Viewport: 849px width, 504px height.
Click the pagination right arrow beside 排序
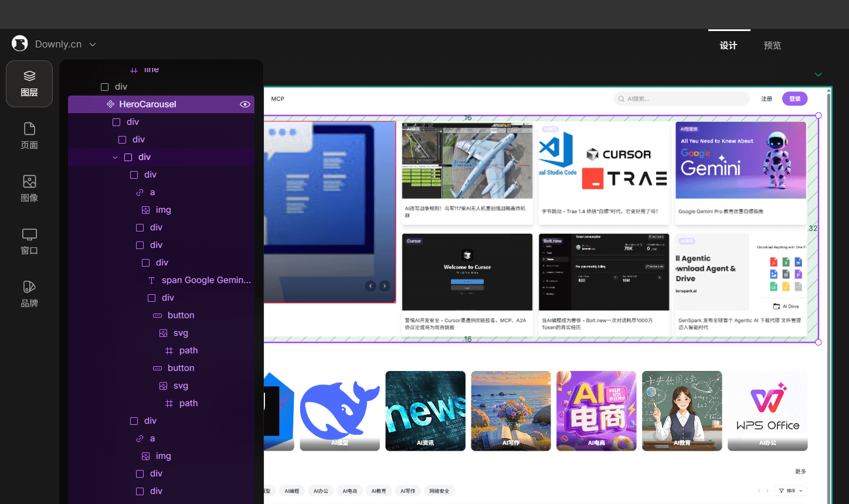pyautogui.click(x=767, y=491)
